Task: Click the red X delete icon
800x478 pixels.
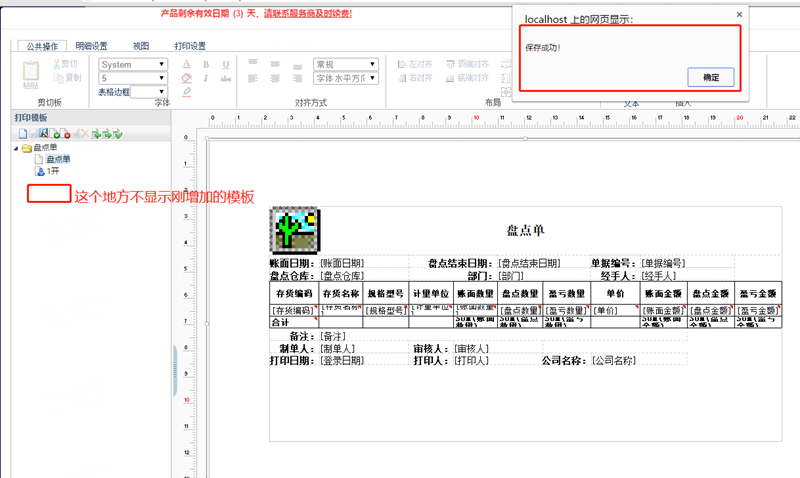Action: coord(85,134)
